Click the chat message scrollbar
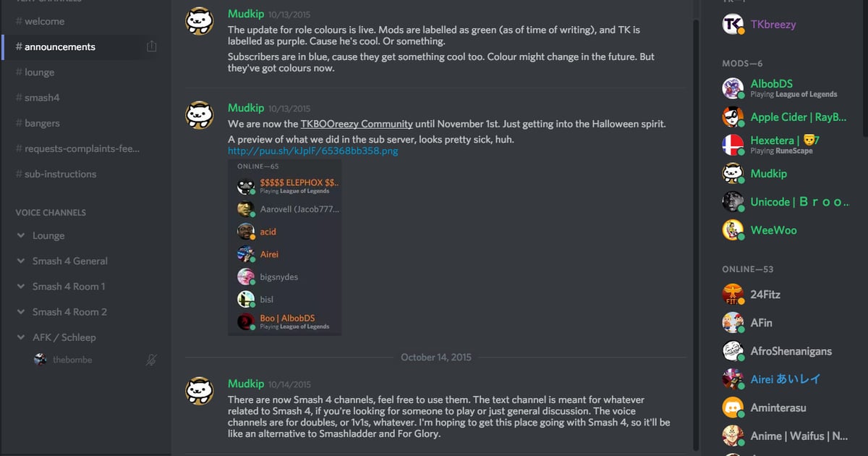Screen dimensions: 868x456 point(696,217)
